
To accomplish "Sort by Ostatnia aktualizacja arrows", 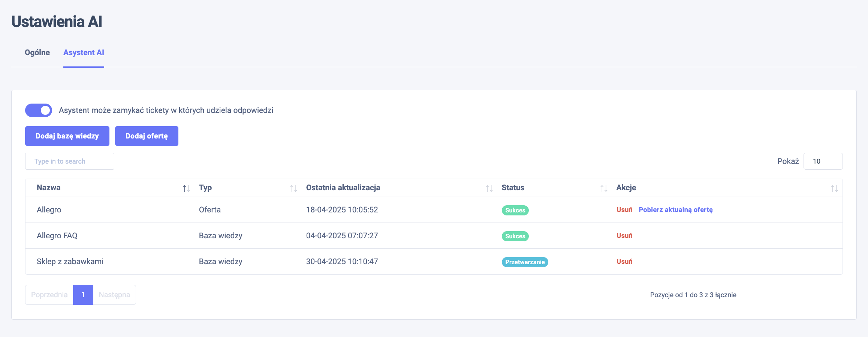I will tap(489, 188).
